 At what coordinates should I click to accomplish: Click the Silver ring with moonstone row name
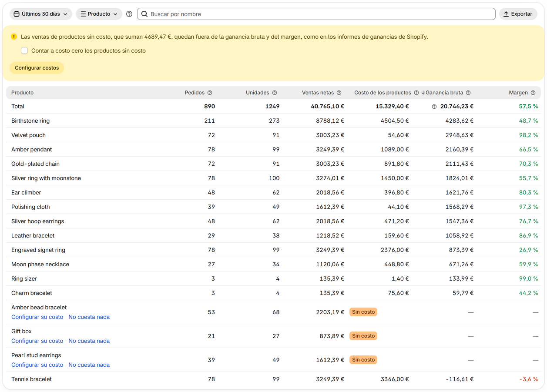tap(46, 178)
